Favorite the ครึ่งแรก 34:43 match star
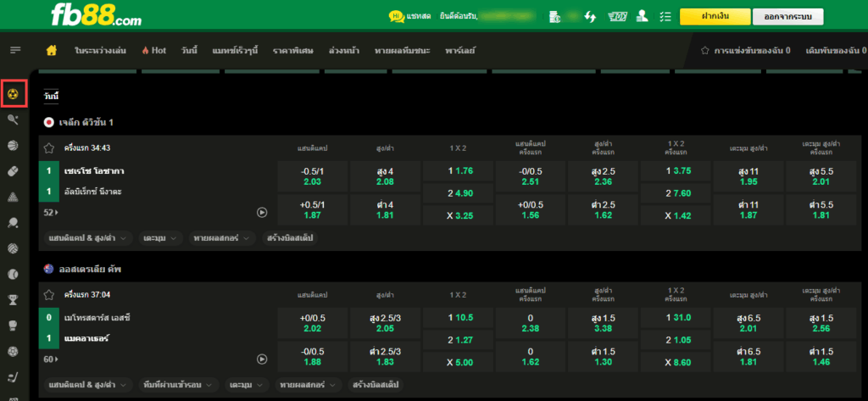The height and width of the screenshot is (401, 868). click(x=49, y=148)
